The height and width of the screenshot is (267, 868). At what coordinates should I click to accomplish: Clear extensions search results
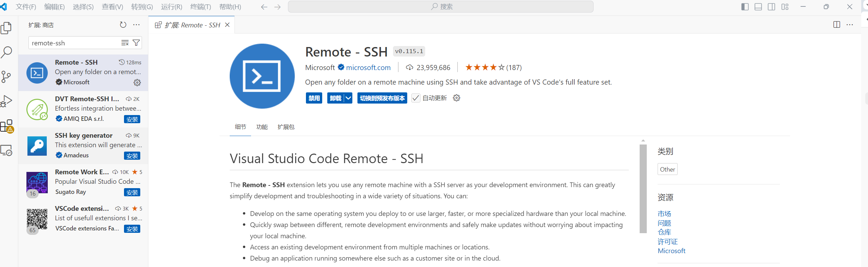[x=125, y=43]
